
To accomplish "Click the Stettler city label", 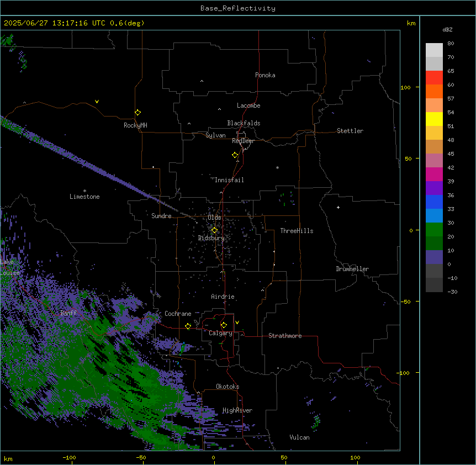I will (x=350, y=131).
